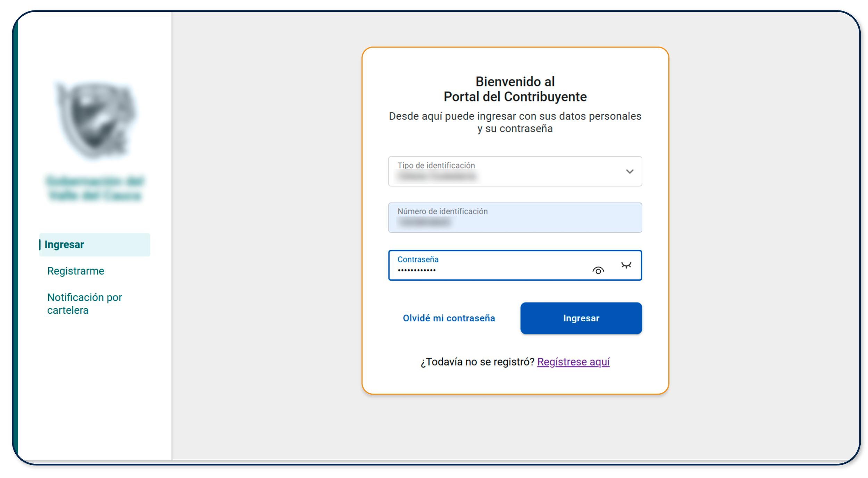868x478 pixels.
Task: Click Olvidé mi contraseña
Action: [x=449, y=318]
